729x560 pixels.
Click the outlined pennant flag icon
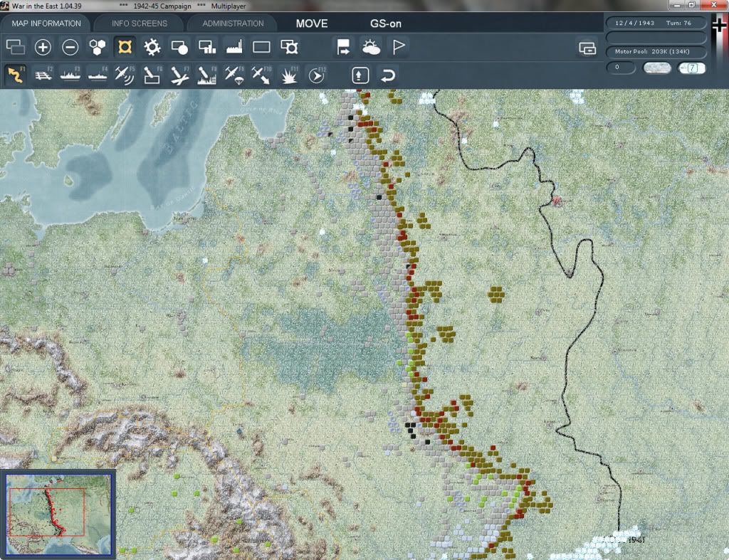pos(399,47)
